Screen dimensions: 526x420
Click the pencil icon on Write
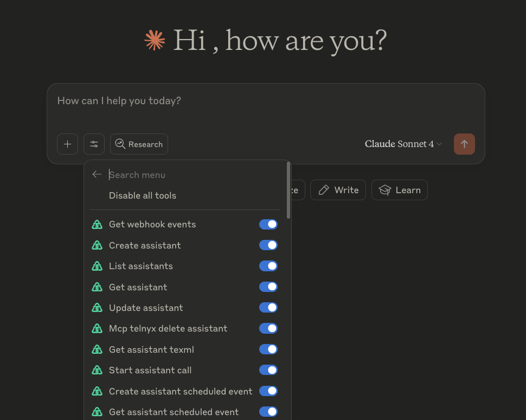coord(324,190)
